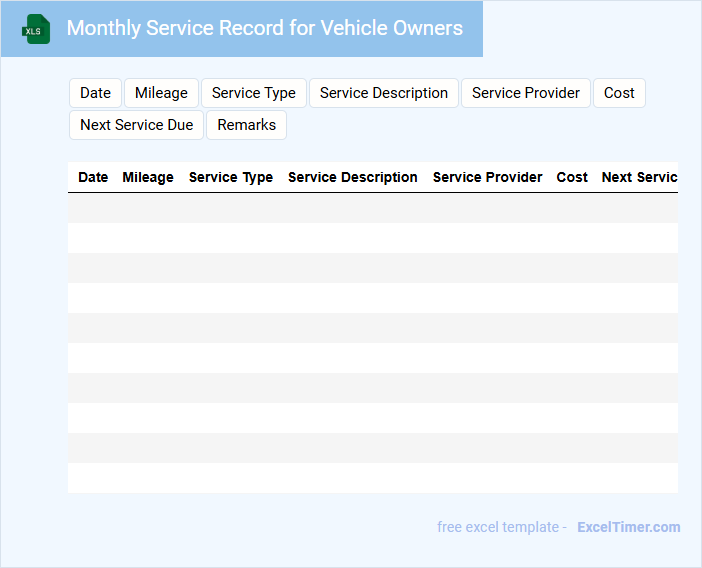Select the Service Description table column header
702x568 pixels.
click(x=352, y=177)
